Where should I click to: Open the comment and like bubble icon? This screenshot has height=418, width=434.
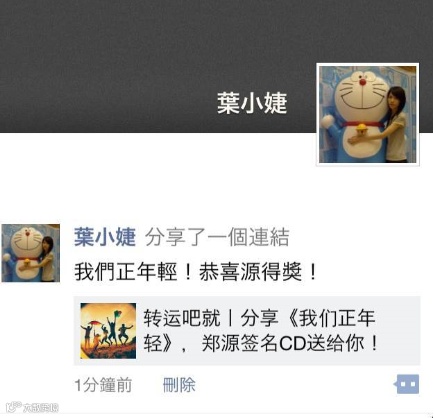tap(406, 384)
